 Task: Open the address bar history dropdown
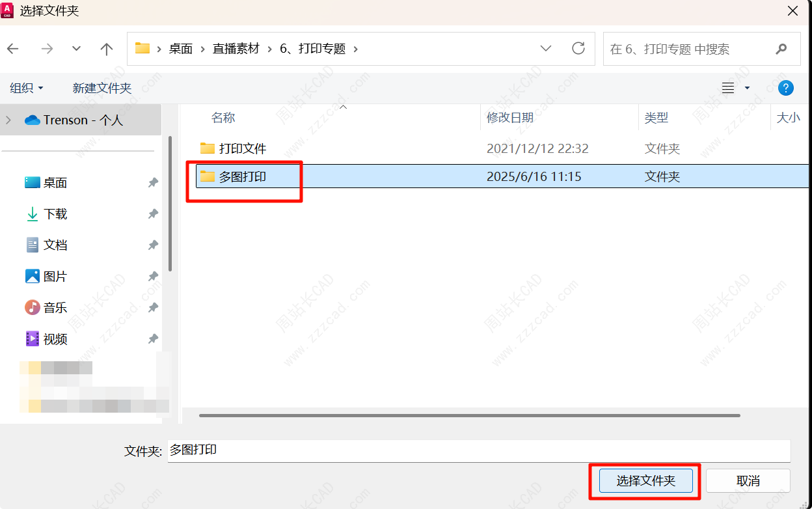[546, 49]
